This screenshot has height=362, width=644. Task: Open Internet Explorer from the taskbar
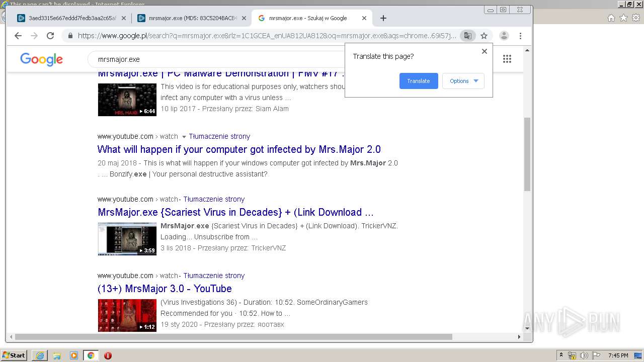tap(40, 355)
